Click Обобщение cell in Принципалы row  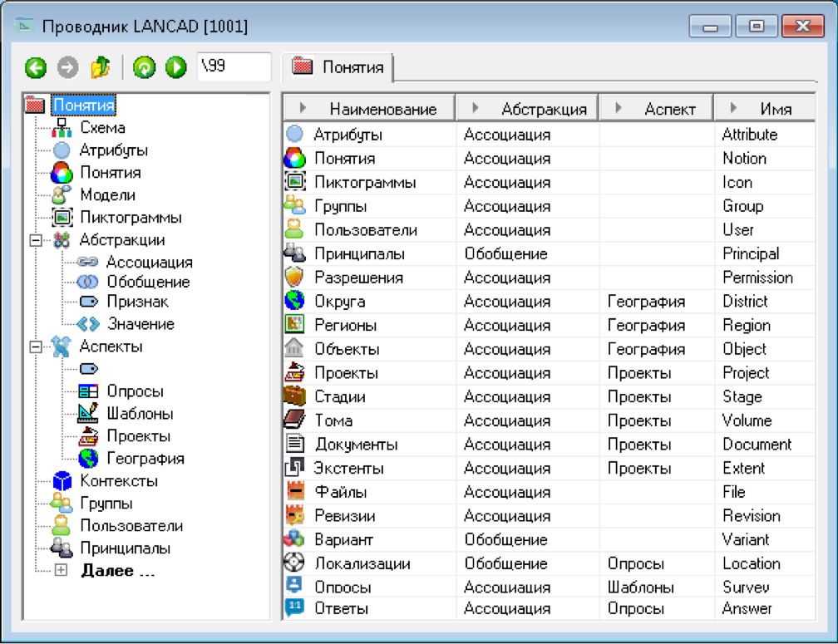coord(505,253)
